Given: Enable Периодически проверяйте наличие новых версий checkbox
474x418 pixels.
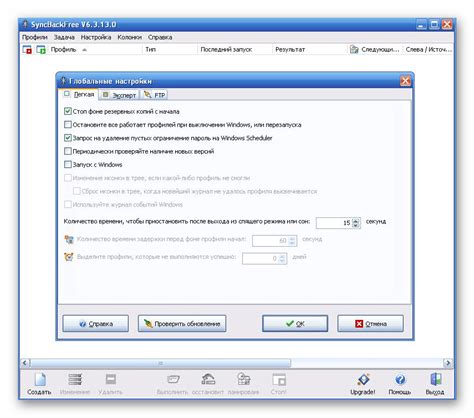Looking at the screenshot, I should pyautogui.click(x=68, y=151).
